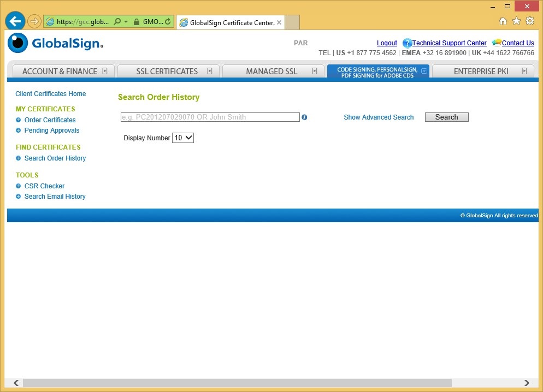Image resolution: width=543 pixels, height=392 pixels.
Task: Open Pending Approvals link
Action: [x=51, y=130]
